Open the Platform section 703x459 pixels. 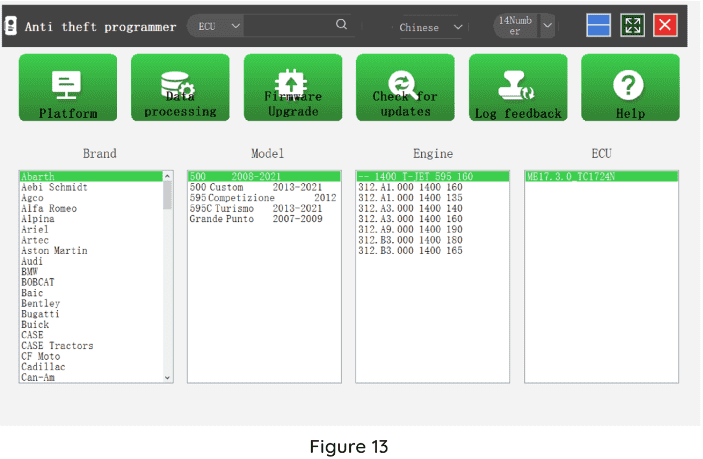pos(68,88)
